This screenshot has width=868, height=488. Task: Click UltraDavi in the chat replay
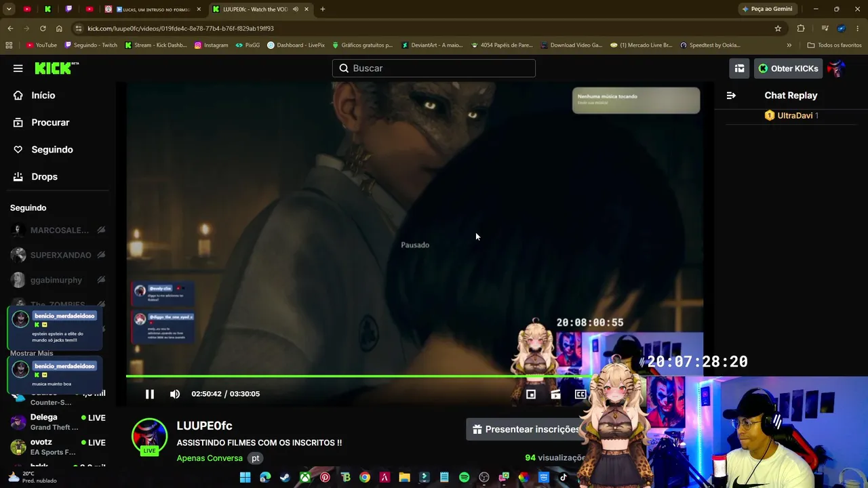pos(795,116)
